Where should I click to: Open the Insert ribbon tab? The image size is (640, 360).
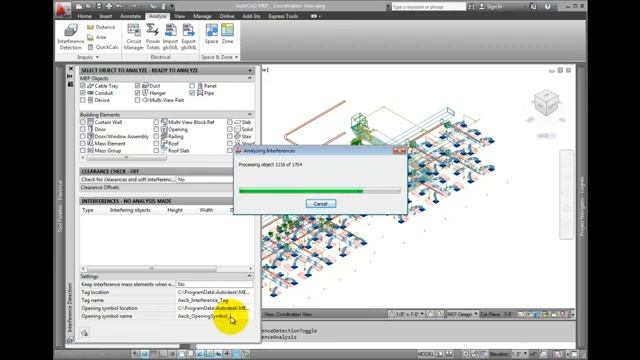click(106, 16)
